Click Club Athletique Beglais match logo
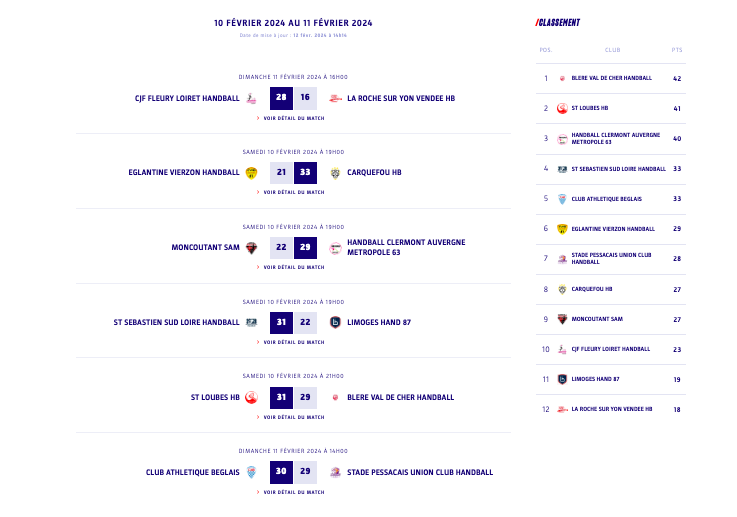 tap(251, 472)
